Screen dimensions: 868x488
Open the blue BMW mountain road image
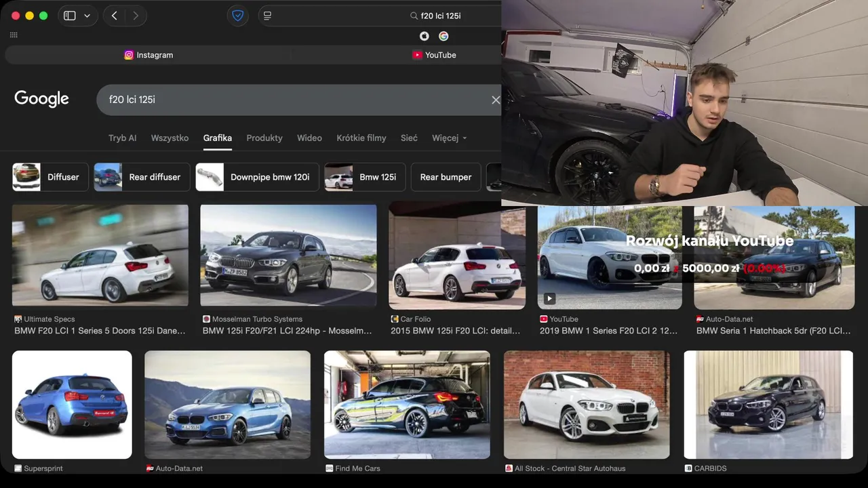pyautogui.click(x=227, y=405)
